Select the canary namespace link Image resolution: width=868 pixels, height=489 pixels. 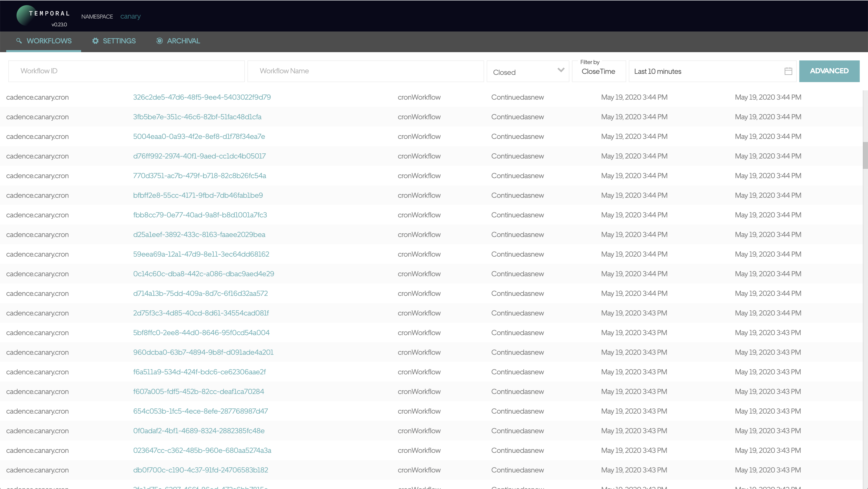[130, 16]
